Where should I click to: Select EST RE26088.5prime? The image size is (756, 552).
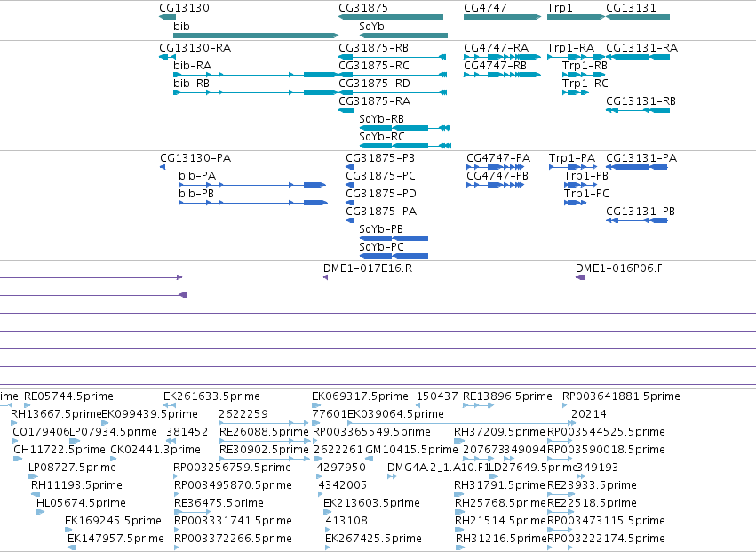click(x=264, y=432)
